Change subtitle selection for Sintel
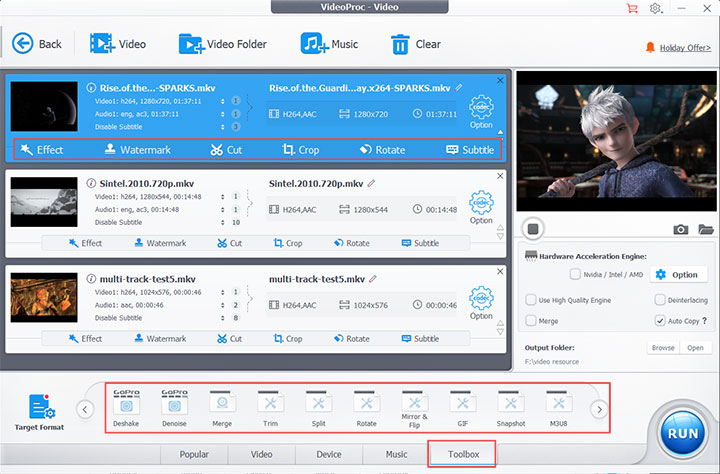 click(x=223, y=222)
